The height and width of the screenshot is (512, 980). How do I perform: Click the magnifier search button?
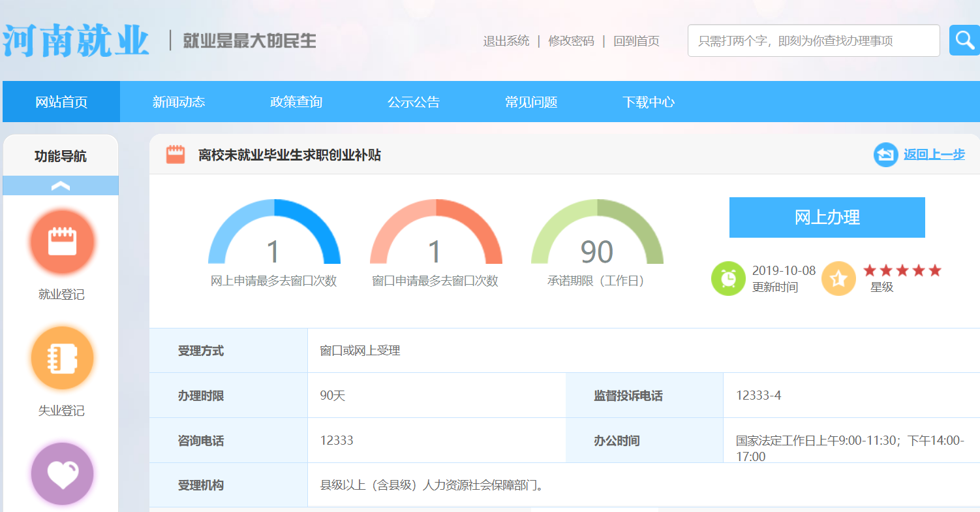click(964, 40)
